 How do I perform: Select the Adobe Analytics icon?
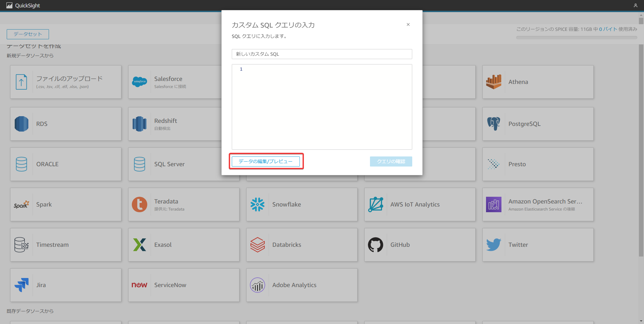258,285
